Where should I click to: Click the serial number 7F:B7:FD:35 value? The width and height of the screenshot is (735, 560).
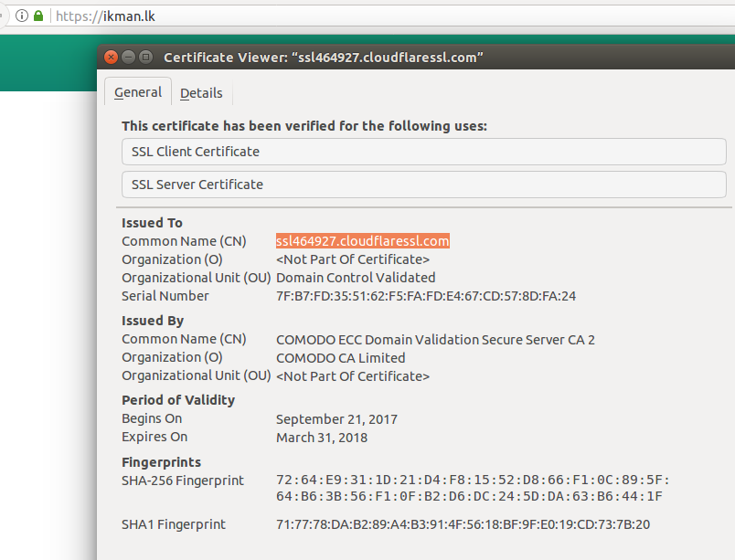(426, 296)
